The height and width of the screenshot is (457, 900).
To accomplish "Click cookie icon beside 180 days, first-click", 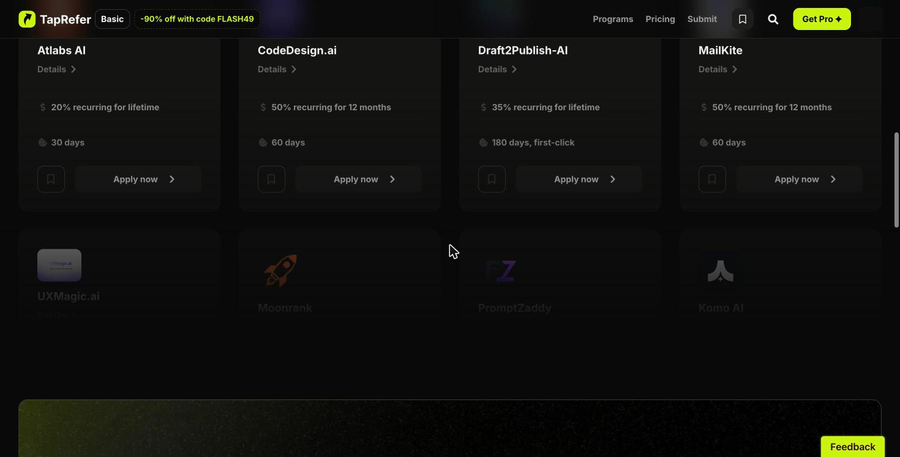I will (x=483, y=142).
